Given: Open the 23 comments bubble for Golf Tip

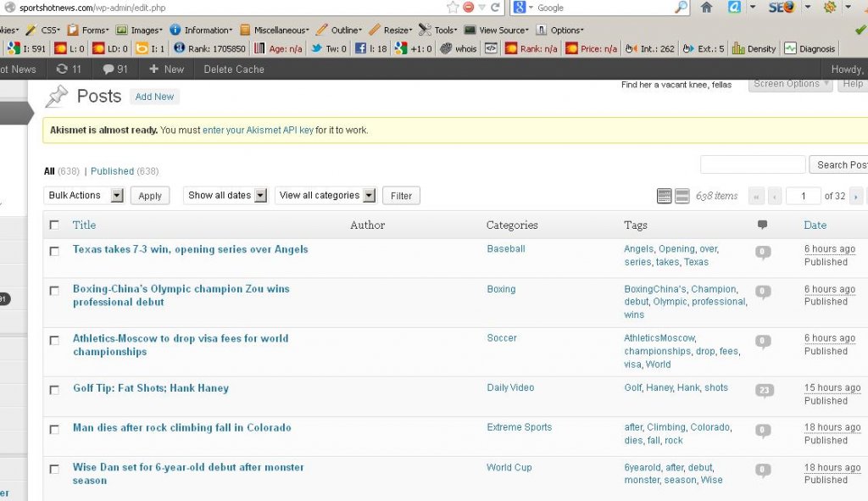Looking at the screenshot, I should click(764, 391).
